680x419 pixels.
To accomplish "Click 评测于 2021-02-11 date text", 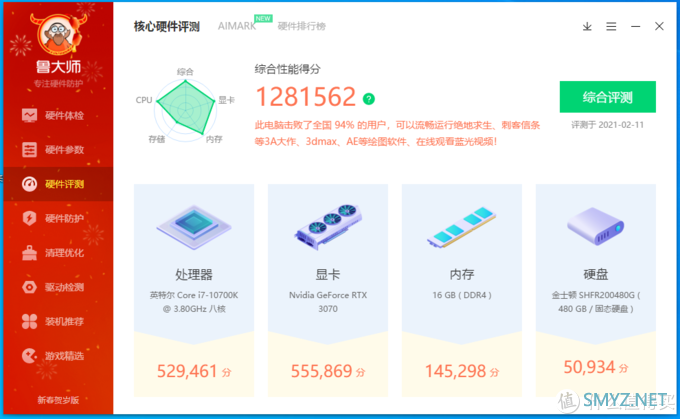I will [x=608, y=125].
